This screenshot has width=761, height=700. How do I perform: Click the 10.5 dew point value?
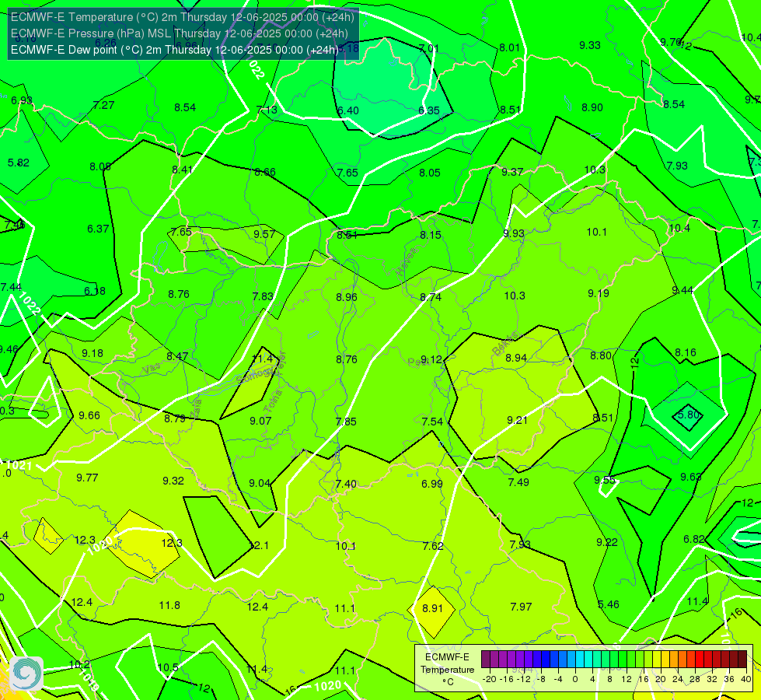tap(168, 667)
